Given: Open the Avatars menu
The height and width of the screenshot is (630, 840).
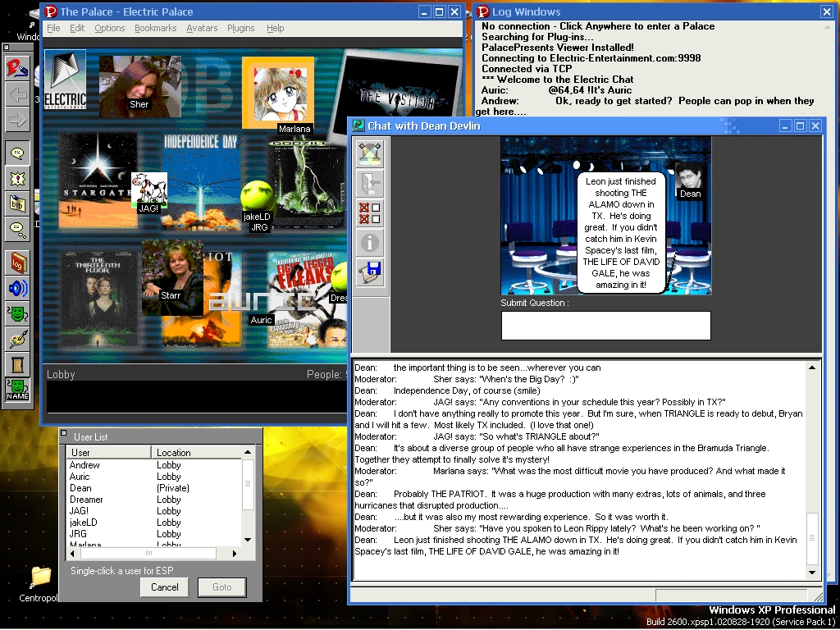Looking at the screenshot, I should 202,28.
